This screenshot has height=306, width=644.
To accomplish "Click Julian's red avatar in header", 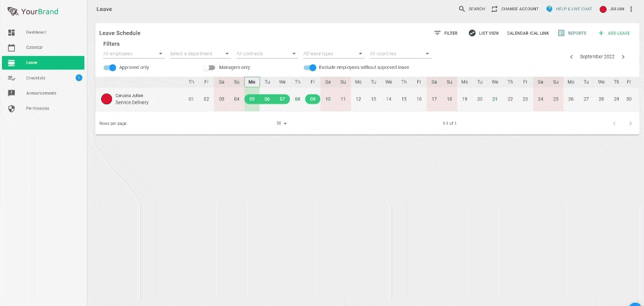I will point(603,9).
